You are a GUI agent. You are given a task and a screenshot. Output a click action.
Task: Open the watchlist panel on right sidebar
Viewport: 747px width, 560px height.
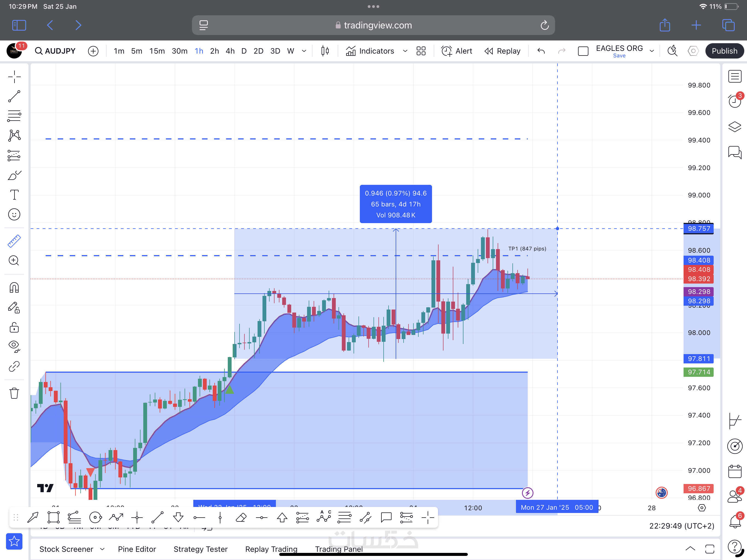tap(734, 76)
